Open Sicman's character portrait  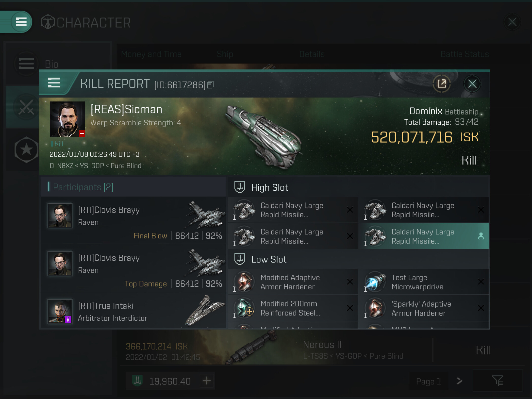coord(67,119)
